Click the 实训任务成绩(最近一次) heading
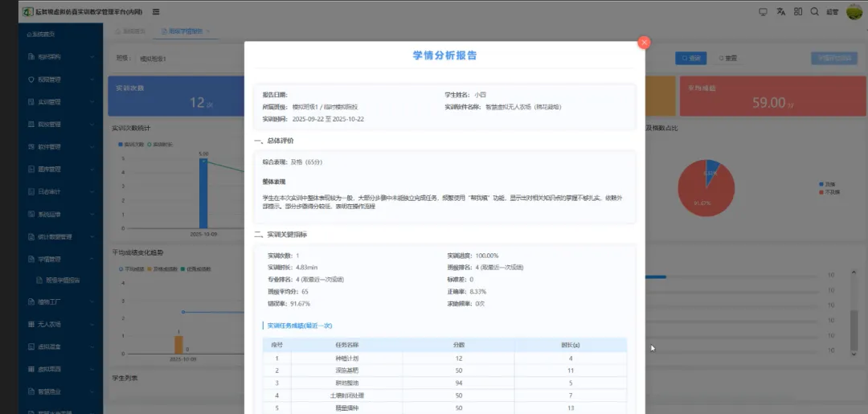Image resolution: width=868 pixels, height=414 pixels. (300, 326)
